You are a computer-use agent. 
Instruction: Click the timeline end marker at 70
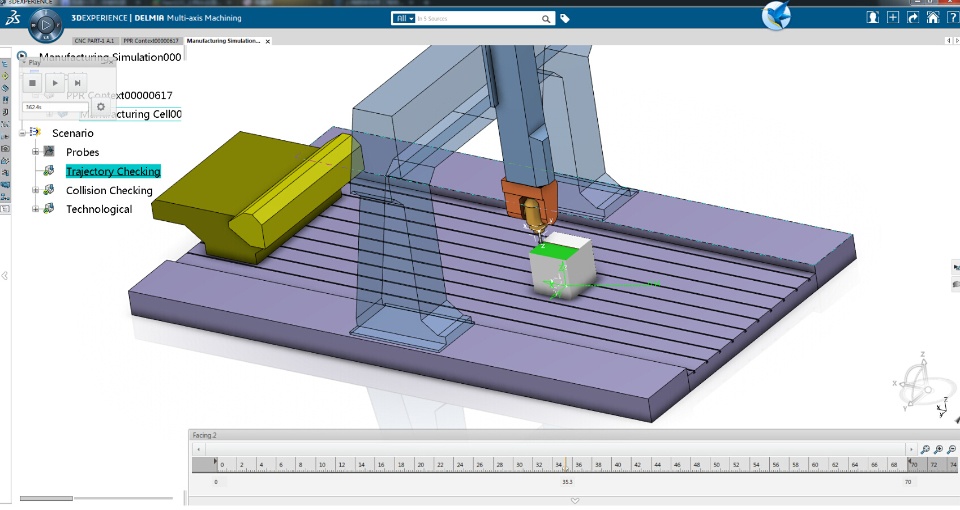tap(909, 463)
